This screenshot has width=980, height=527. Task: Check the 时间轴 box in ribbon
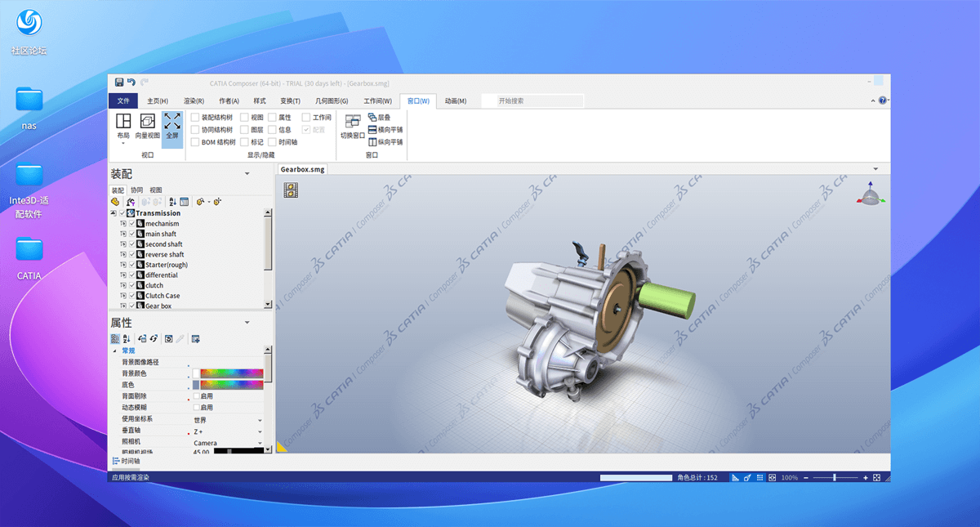pos(272,142)
